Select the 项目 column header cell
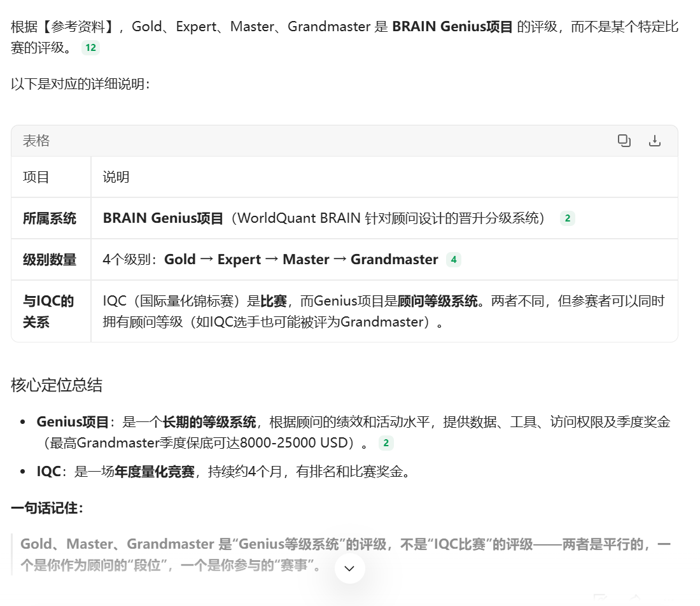This screenshot has width=700, height=606. [x=51, y=177]
